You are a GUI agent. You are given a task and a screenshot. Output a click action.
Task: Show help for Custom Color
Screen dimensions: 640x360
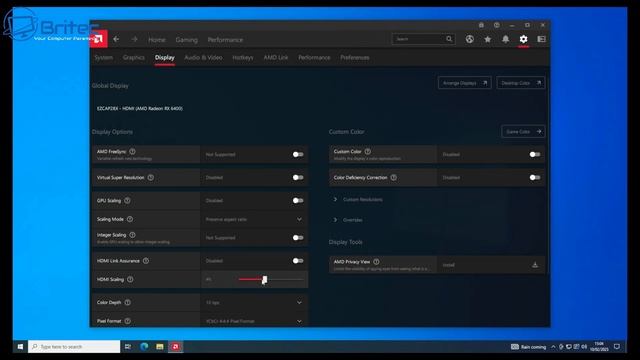click(x=368, y=151)
